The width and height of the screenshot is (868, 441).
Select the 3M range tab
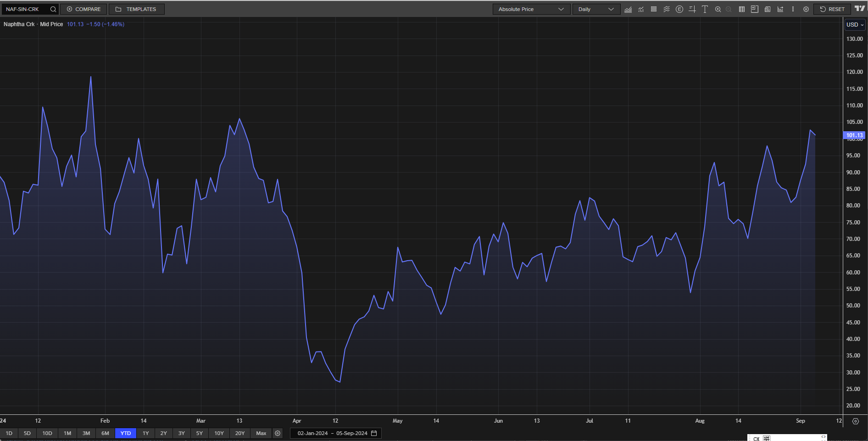(86, 433)
